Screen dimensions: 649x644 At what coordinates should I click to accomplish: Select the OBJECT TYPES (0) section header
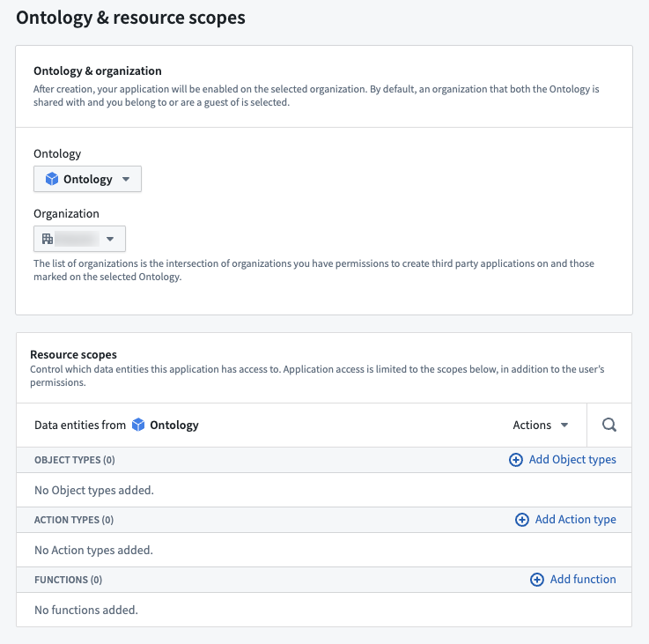tap(75, 460)
